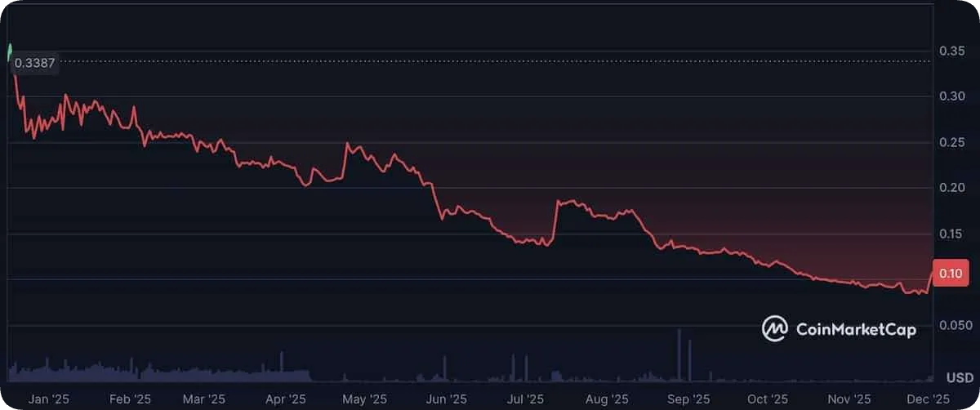
Task: Click the Aug '25 date label
Action: [x=608, y=399]
